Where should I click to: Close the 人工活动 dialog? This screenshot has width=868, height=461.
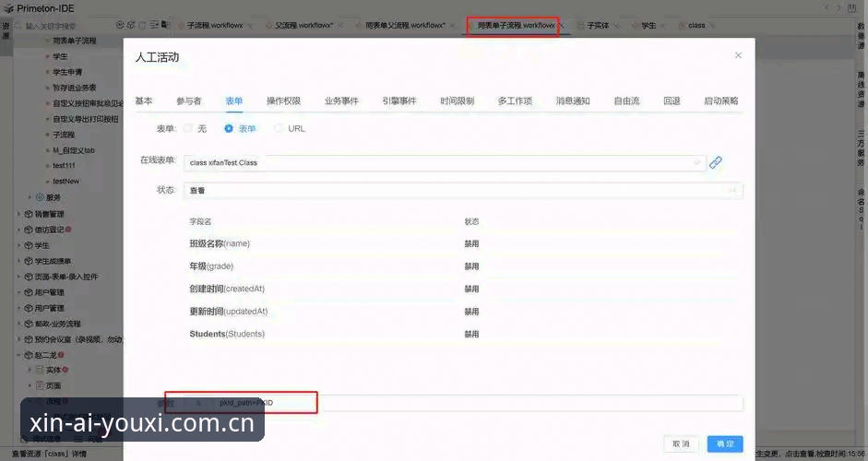click(x=738, y=55)
